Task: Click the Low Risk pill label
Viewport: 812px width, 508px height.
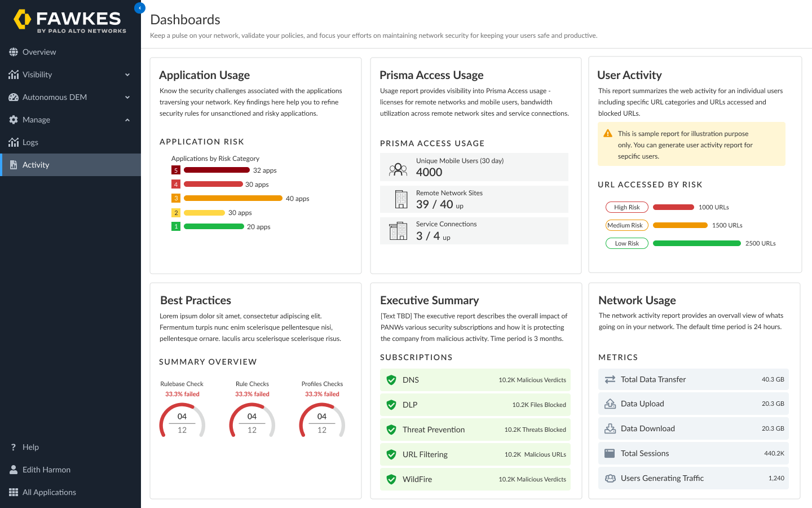Action: click(x=627, y=243)
